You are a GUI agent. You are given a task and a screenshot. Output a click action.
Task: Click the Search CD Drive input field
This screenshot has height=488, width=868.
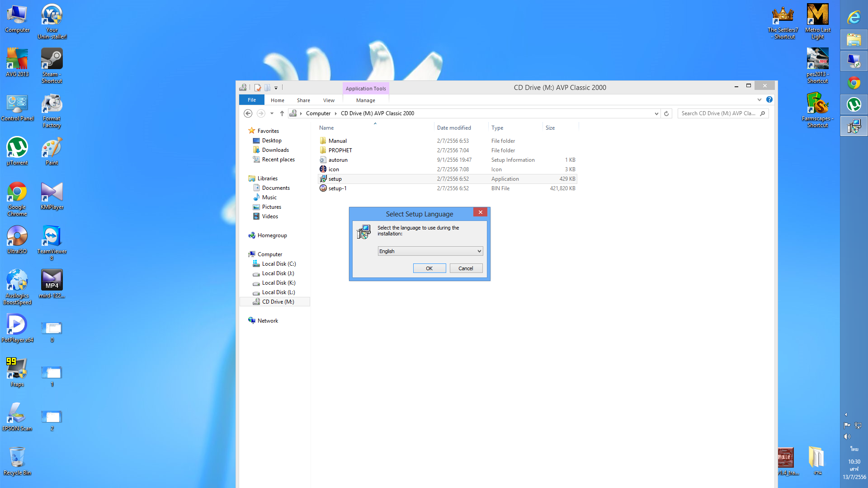[x=718, y=113]
